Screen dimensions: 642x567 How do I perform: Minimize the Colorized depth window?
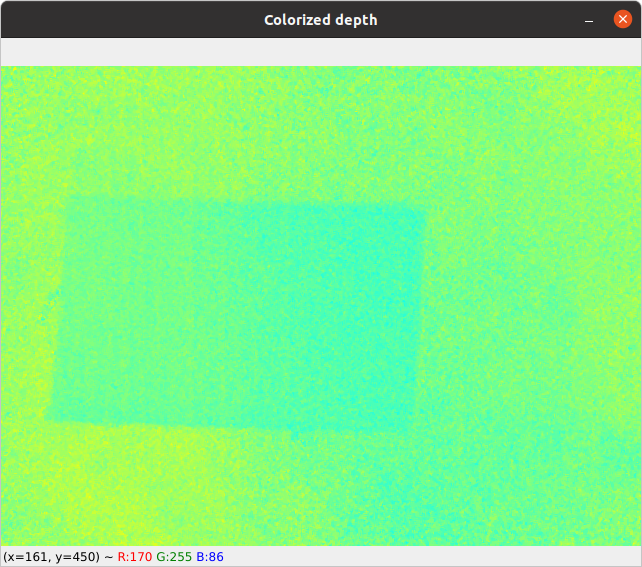[x=589, y=20]
